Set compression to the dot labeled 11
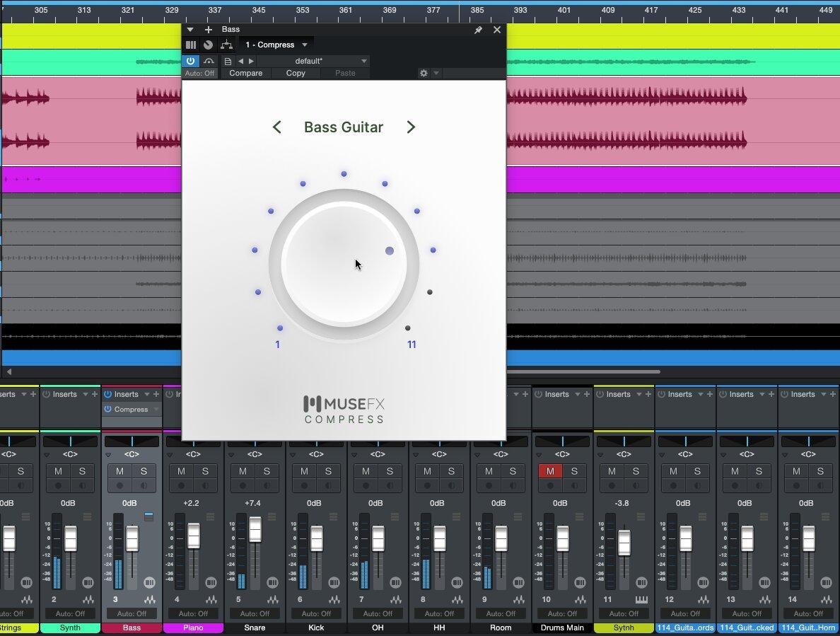Screen dimensions: 840x636 point(408,328)
